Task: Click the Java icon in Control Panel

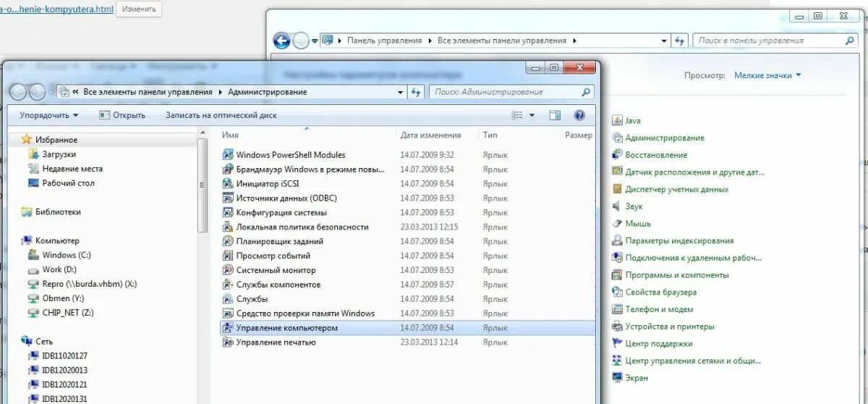Action: pyautogui.click(x=617, y=121)
